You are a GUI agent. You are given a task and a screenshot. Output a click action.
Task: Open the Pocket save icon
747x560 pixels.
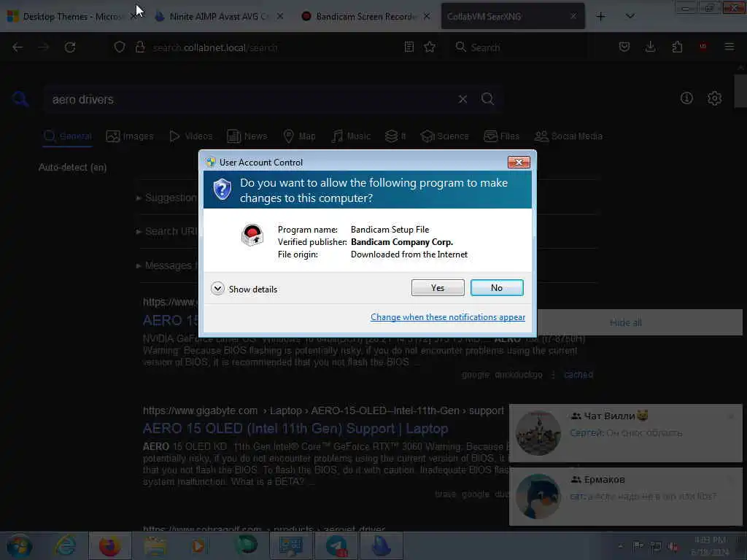coord(624,47)
